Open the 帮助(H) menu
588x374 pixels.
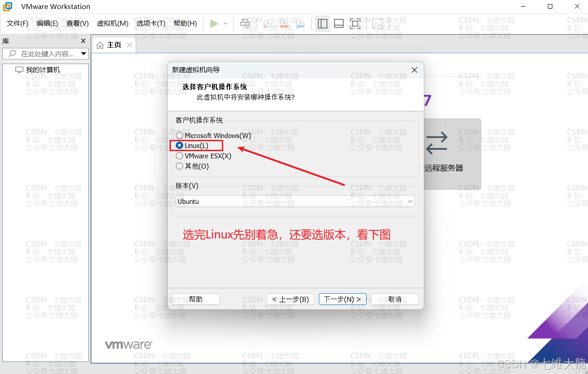(185, 23)
